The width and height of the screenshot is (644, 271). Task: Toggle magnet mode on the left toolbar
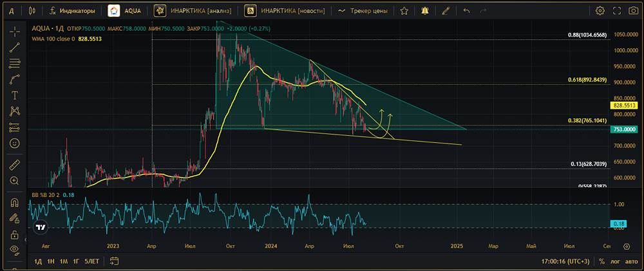(14, 203)
